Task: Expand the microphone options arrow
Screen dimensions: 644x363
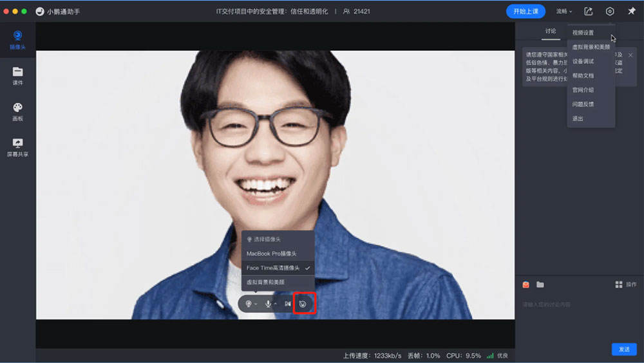Action: (x=276, y=304)
